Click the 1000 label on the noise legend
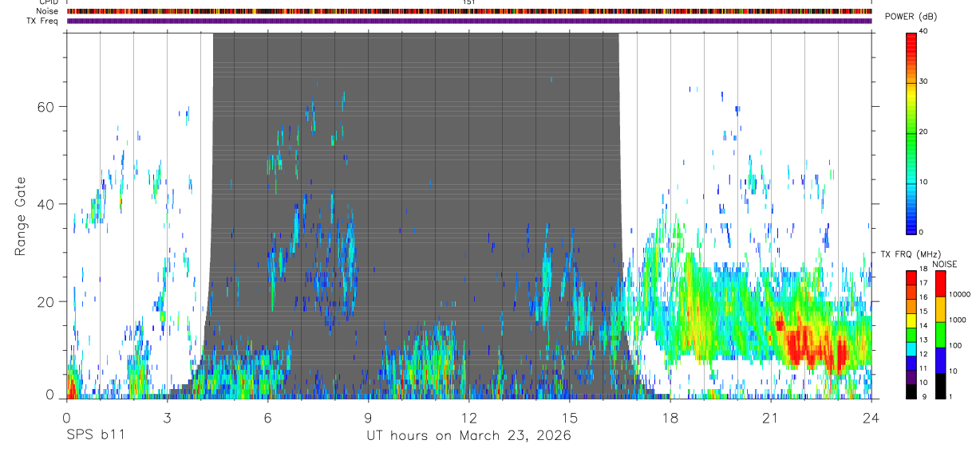Screen dimensions: 980x452 (956, 320)
